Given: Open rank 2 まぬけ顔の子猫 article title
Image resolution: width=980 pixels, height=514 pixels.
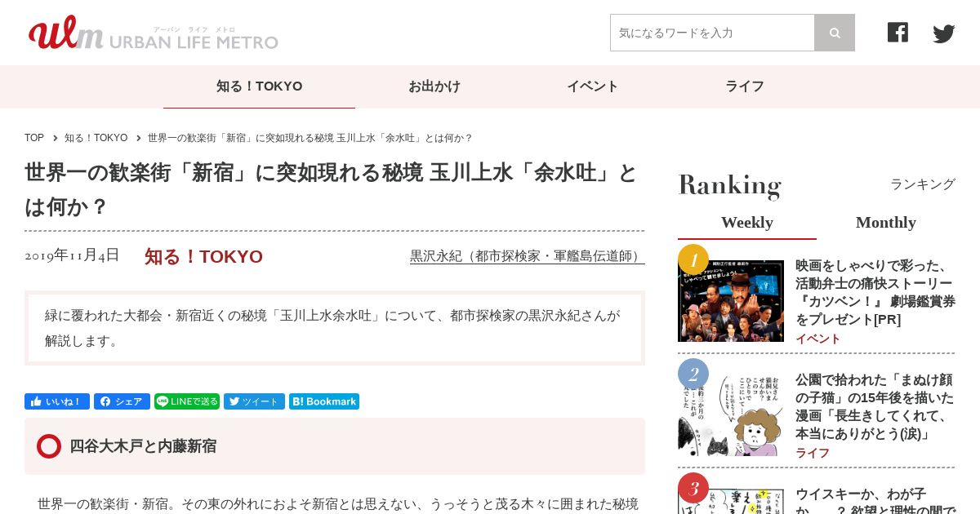Looking at the screenshot, I should (x=875, y=407).
